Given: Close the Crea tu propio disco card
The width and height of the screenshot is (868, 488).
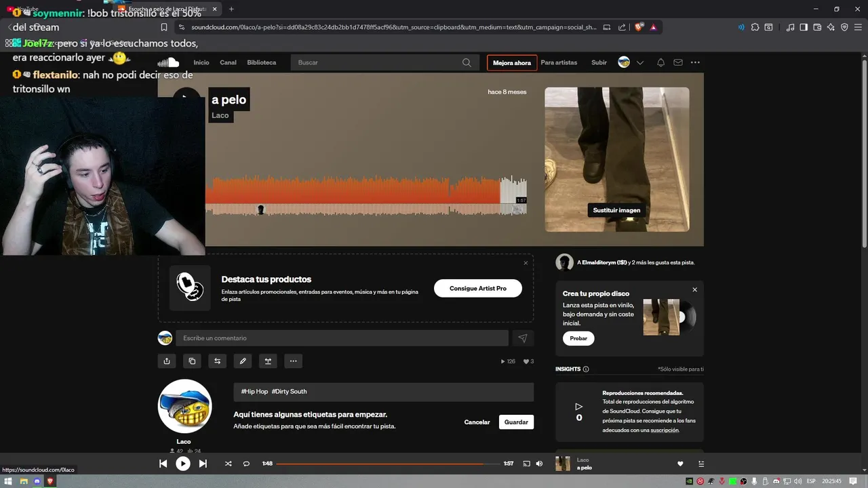Looking at the screenshot, I should tap(694, 289).
